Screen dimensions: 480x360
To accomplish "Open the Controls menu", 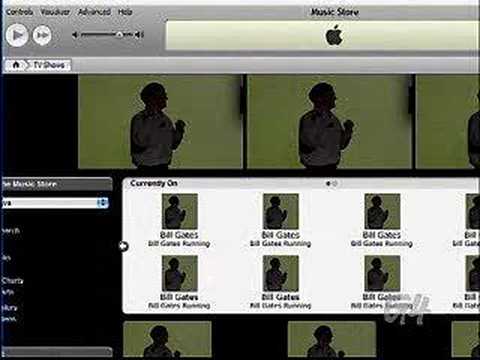I will click(20, 12).
